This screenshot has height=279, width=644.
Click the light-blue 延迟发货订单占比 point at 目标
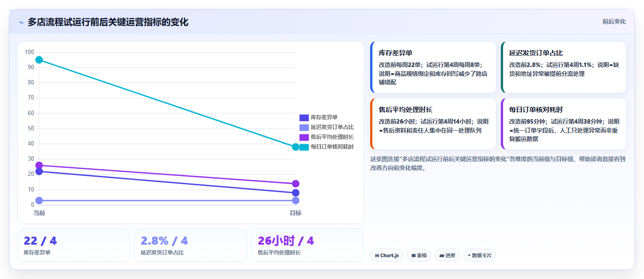(x=296, y=200)
